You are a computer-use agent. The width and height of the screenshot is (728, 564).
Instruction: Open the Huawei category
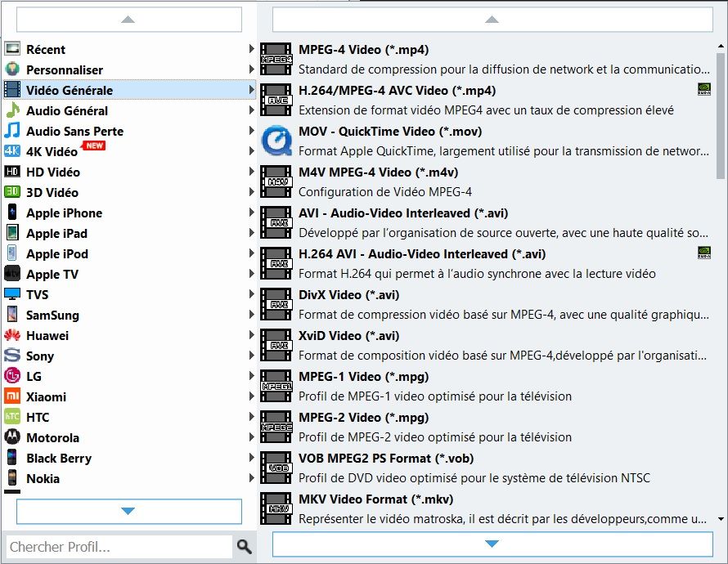[x=129, y=335]
